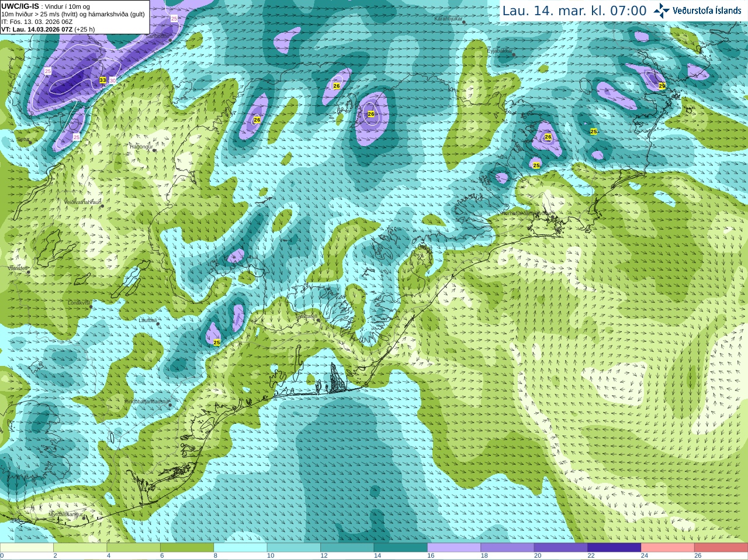The width and height of the screenshot is (748, 560).
Task: Click the legend scale number 16
Action: click(x=431, y=556)
